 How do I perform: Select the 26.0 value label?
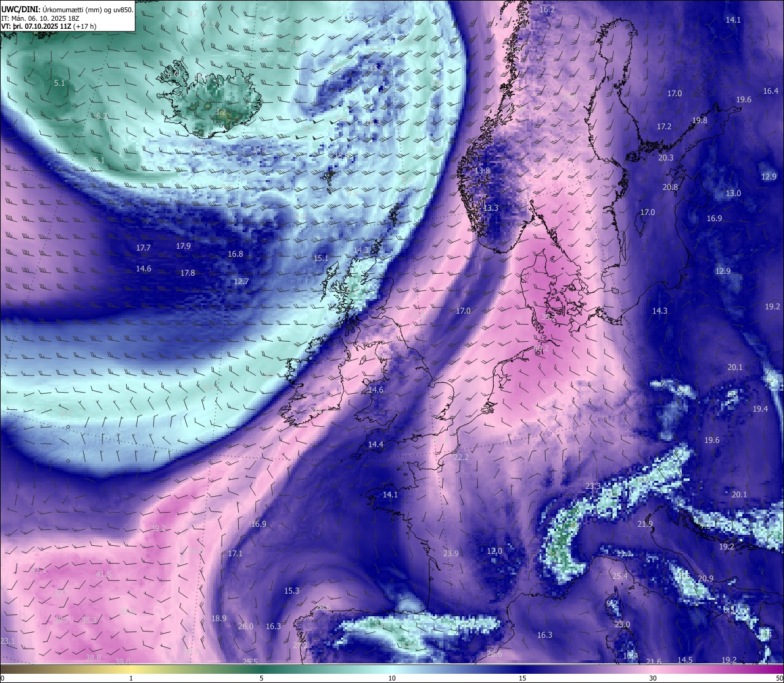click(x=246, y=627)
